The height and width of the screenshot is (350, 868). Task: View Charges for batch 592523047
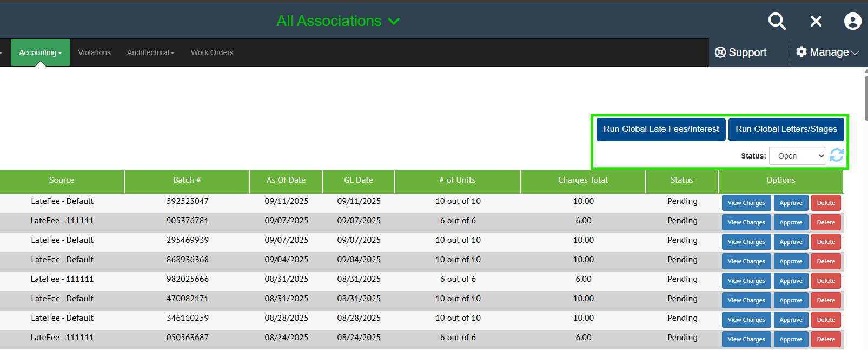tap(746, 203)
